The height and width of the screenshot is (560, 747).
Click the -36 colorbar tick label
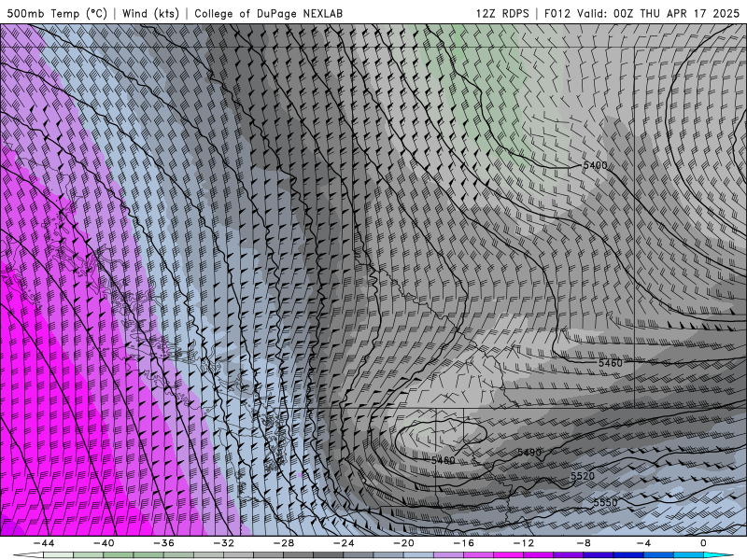[164, 543]
